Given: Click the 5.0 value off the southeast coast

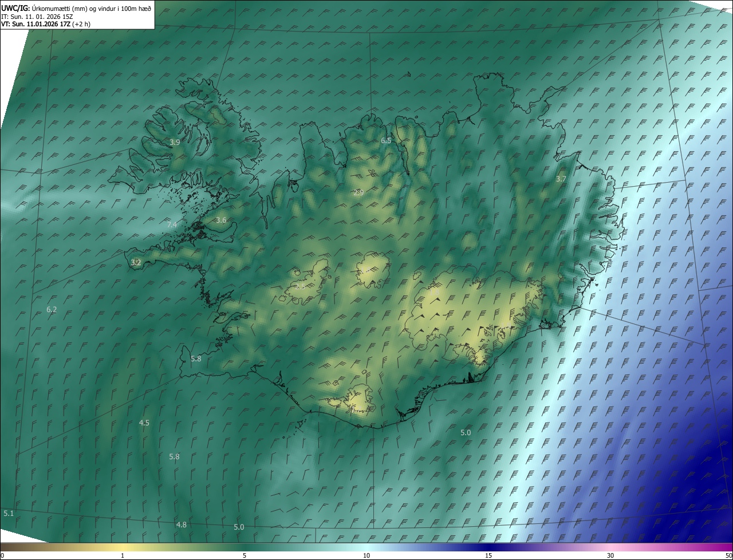Looking at the screenshot, I should click(x=466, y=432).
